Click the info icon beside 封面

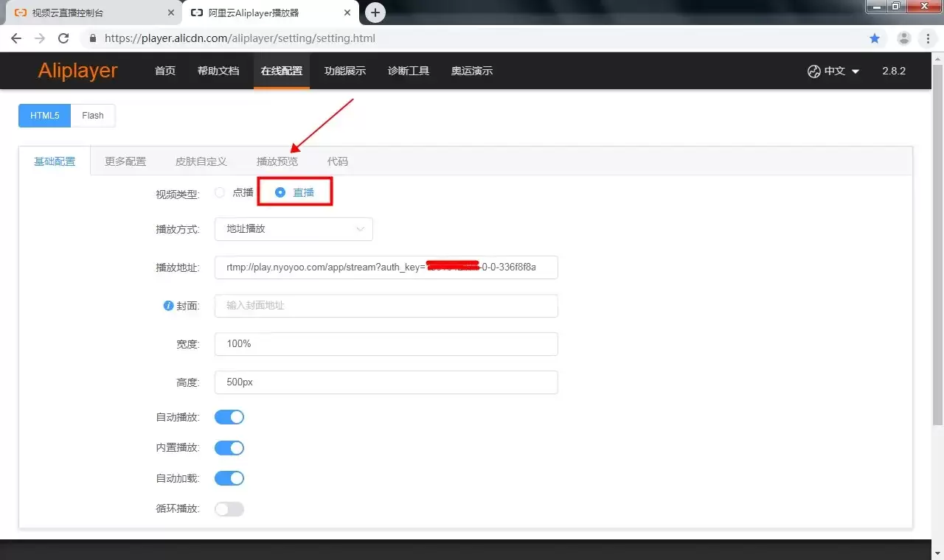168,306
